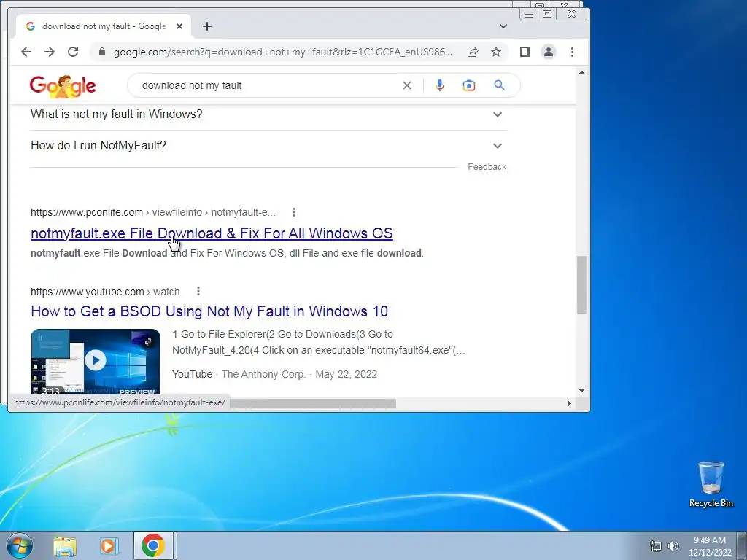Click the share page icon in address bar
Image resolution: width=747 pixels, height=560 pixels.
[473, 52]
